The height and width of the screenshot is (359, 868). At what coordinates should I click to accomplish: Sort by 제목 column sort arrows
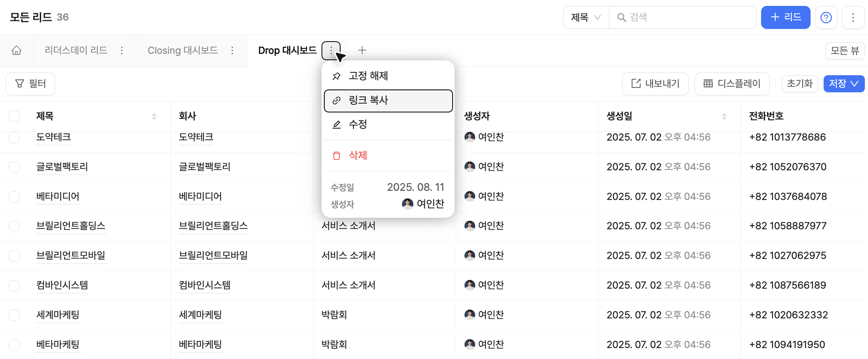pyautogui.click(x=154, y=116)
